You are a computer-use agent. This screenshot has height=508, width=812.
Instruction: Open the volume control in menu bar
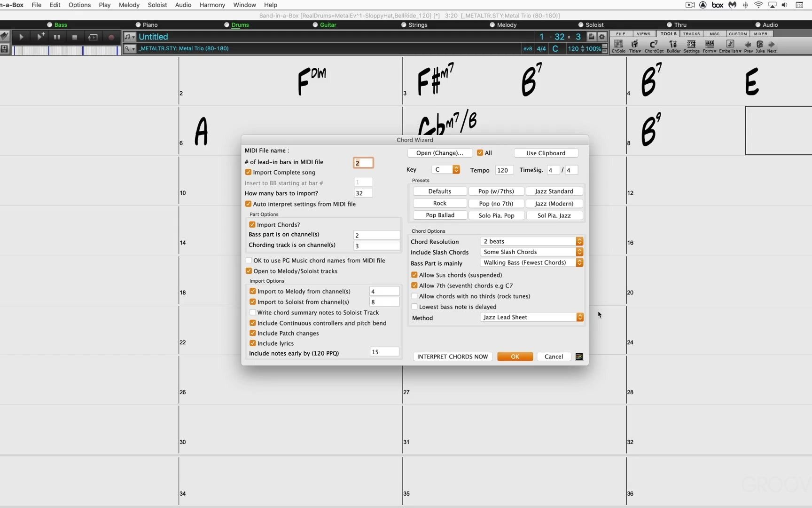click(784, 5)
